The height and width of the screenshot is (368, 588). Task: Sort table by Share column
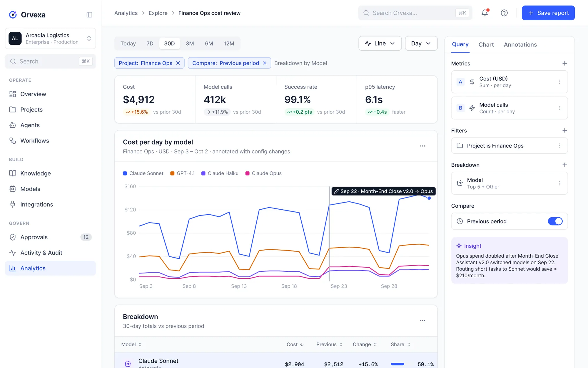(400, 344)
